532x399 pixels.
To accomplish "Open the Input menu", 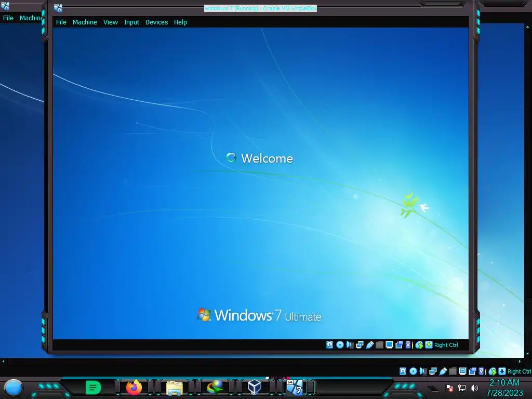I will point(131,22).
